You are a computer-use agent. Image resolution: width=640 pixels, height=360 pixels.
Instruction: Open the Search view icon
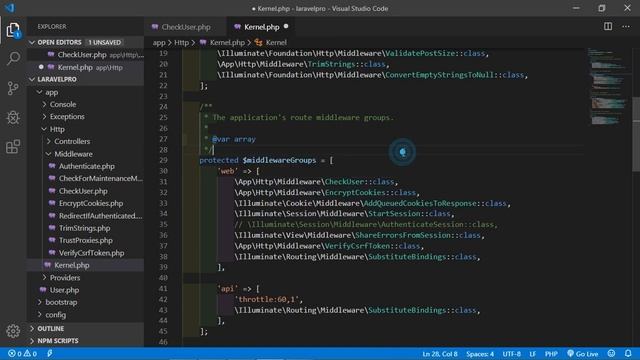[13, 58]
